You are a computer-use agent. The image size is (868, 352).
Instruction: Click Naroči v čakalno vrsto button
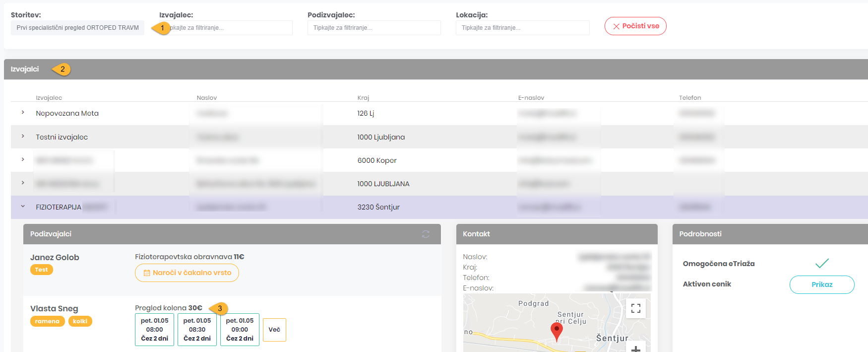pyautogui.click(x=187, y=273)
